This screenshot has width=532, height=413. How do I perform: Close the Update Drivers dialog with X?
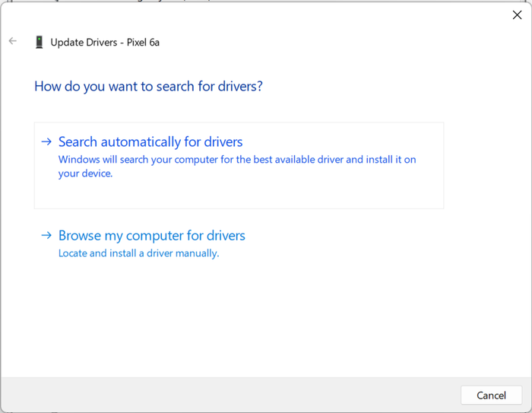[517, 15]
